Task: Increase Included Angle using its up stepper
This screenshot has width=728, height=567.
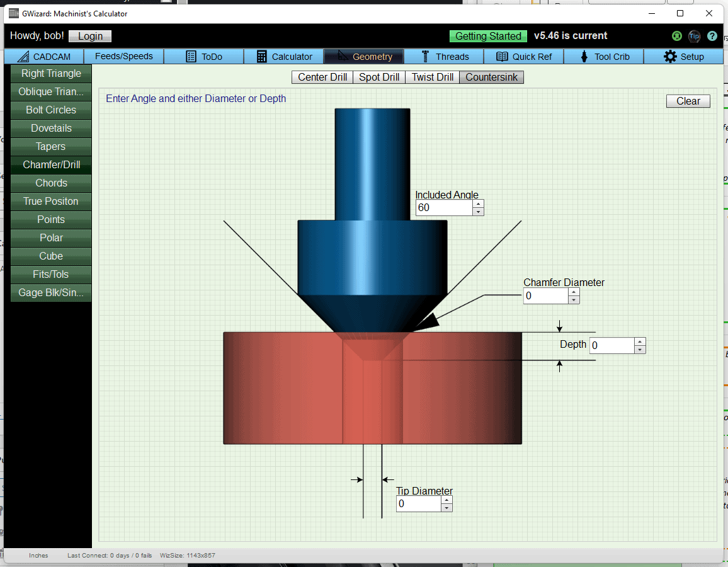Action: coord(479,203)
